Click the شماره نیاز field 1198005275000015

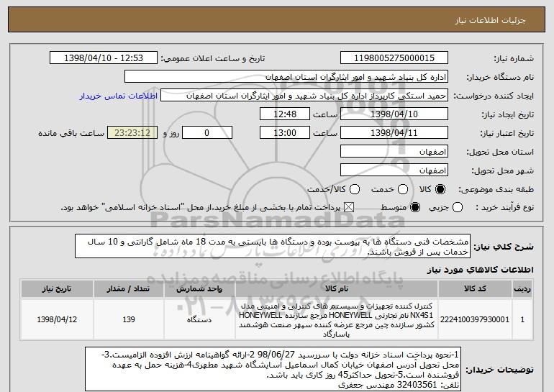[x=394, y=58]
